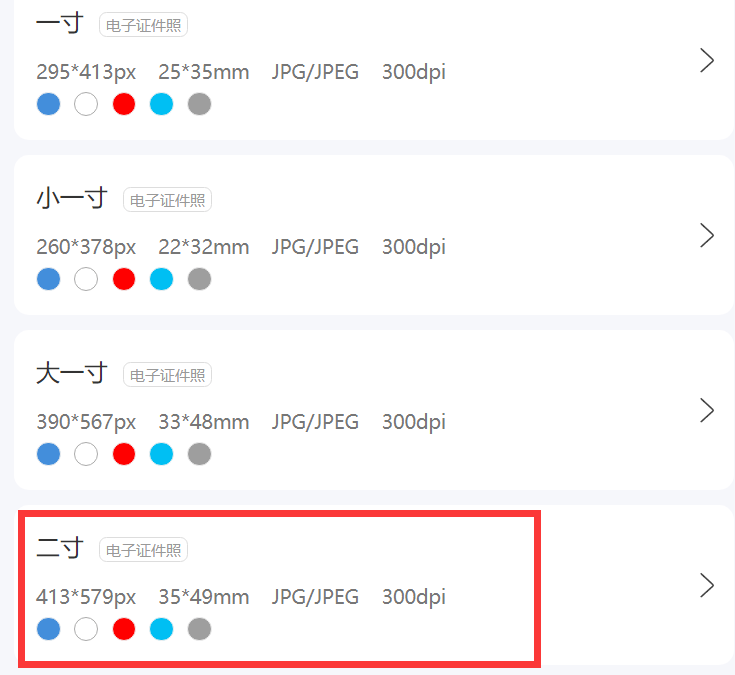The image size is (735, 675).
Task: Pick gray background under 小一寸
Action: point(199,279)
